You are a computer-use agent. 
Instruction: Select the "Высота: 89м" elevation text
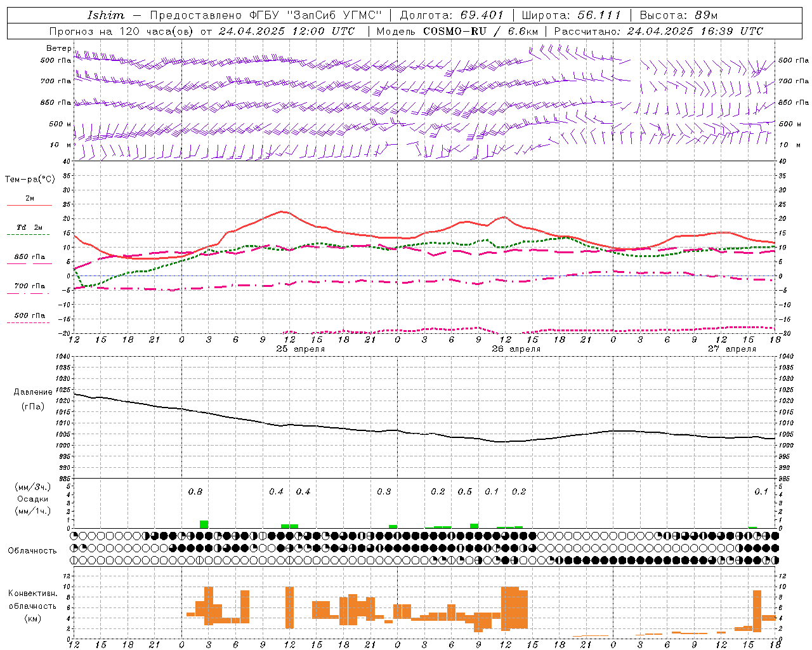click(x=679, y=15)
